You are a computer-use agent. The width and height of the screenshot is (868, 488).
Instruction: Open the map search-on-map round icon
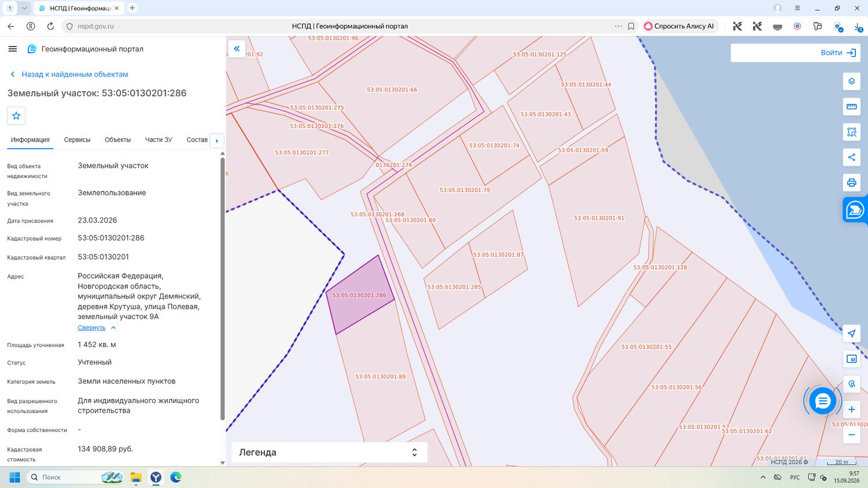(x=851, y=384)
